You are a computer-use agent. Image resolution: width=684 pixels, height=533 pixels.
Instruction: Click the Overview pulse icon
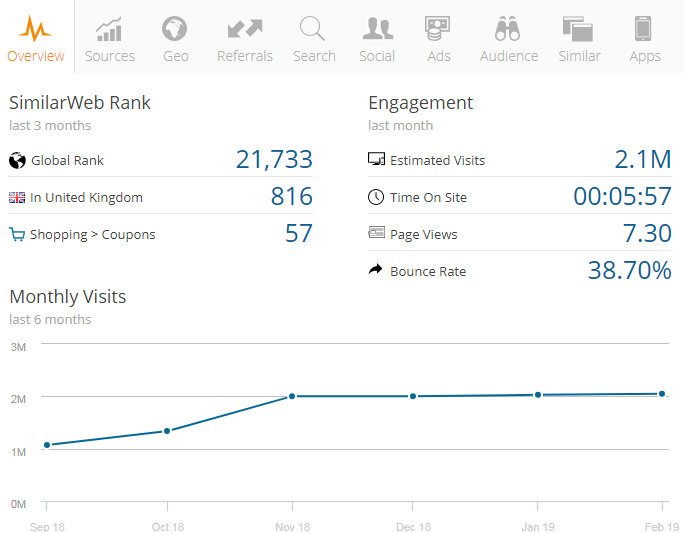tap(35, 28)
